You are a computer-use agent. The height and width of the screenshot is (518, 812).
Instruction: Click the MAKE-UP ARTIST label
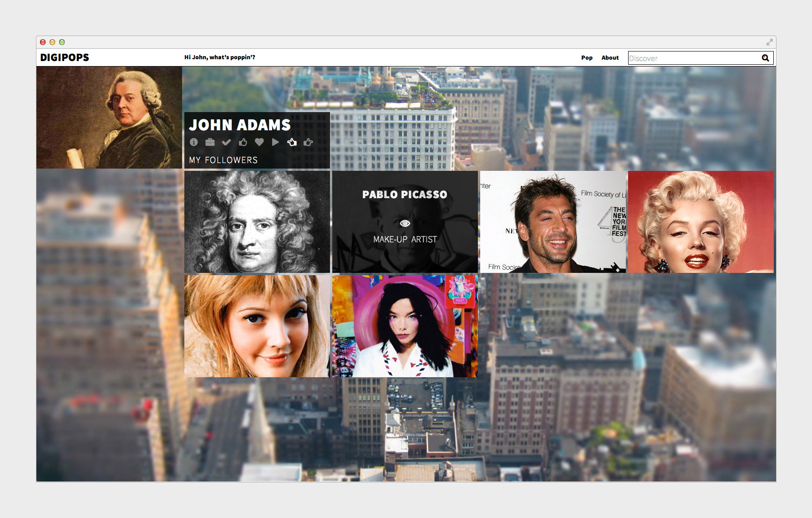(405, 239)
